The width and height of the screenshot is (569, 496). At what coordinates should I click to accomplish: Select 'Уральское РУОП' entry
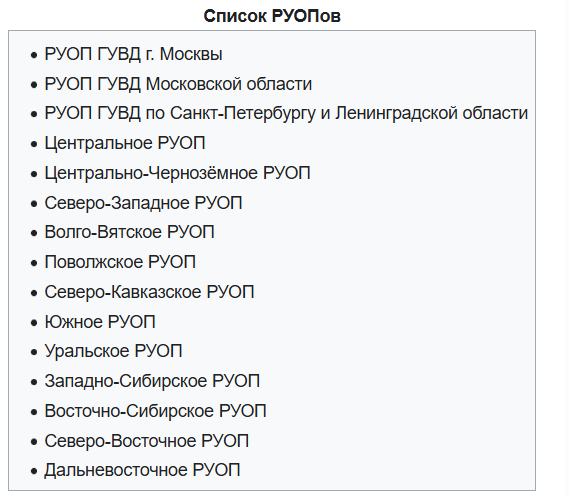click(113, 351)
